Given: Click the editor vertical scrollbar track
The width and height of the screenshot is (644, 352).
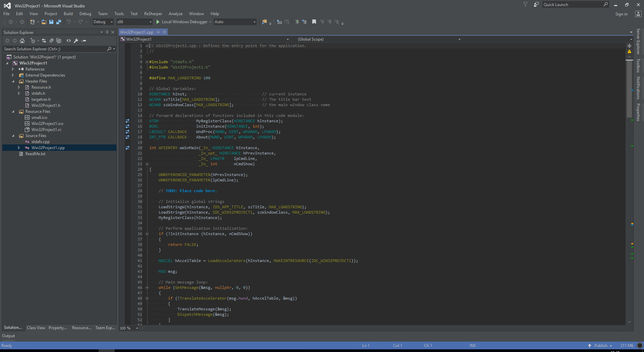Looking at the screenshot, I should tap(629, 202).
